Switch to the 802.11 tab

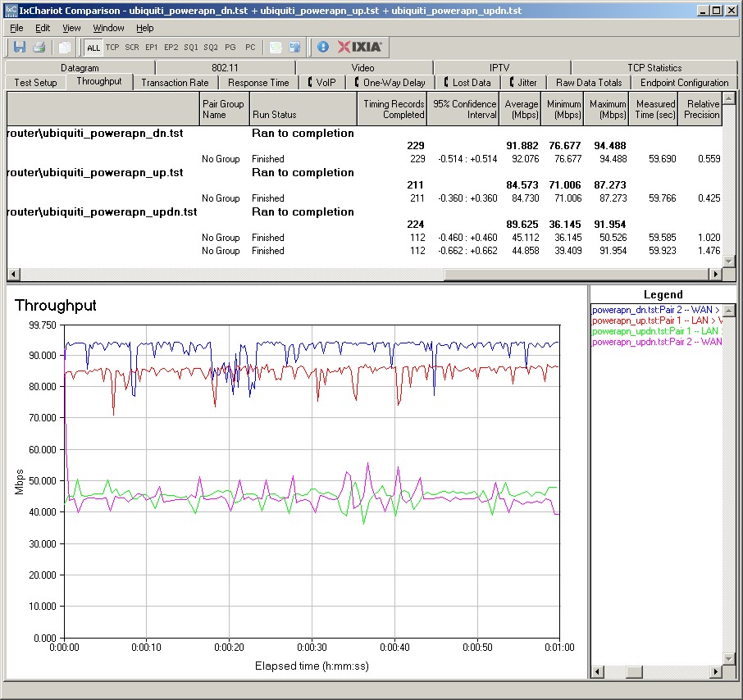coord(225,68)
